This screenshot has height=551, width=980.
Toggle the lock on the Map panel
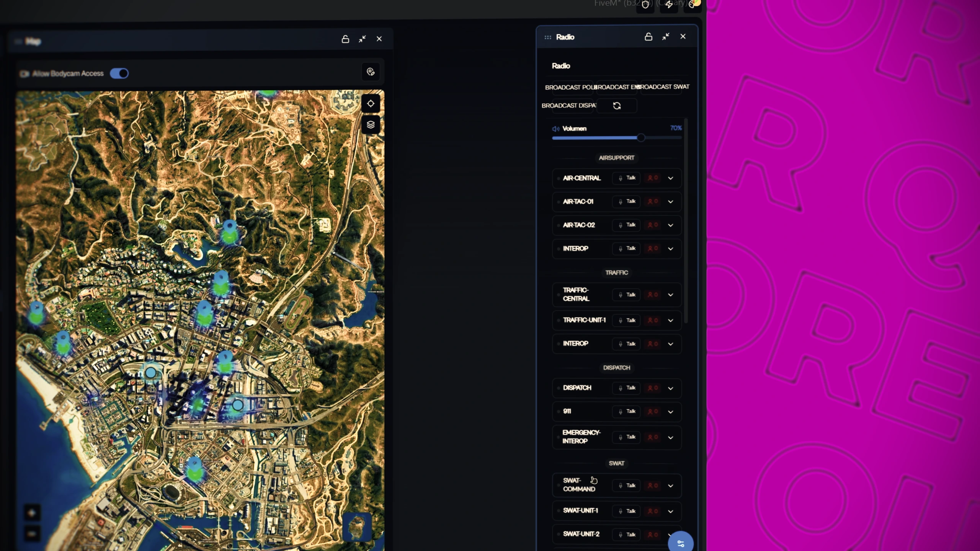(345, 39)
